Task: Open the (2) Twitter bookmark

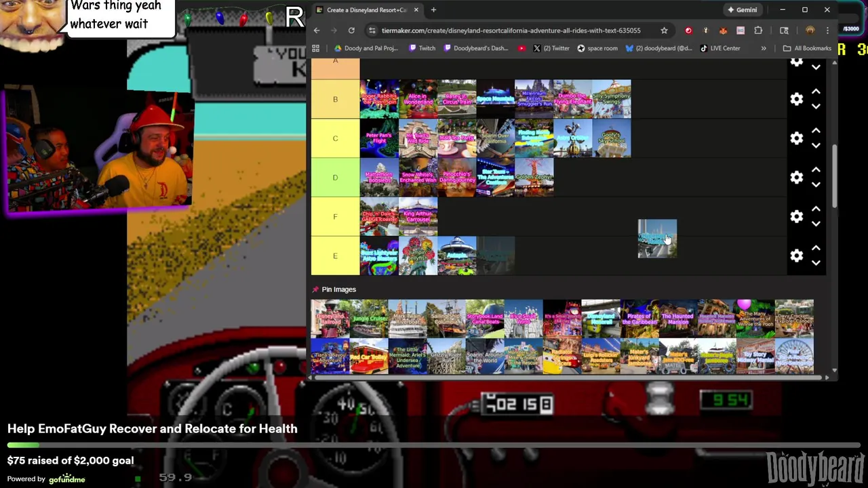Action: [x=551, y=48]
